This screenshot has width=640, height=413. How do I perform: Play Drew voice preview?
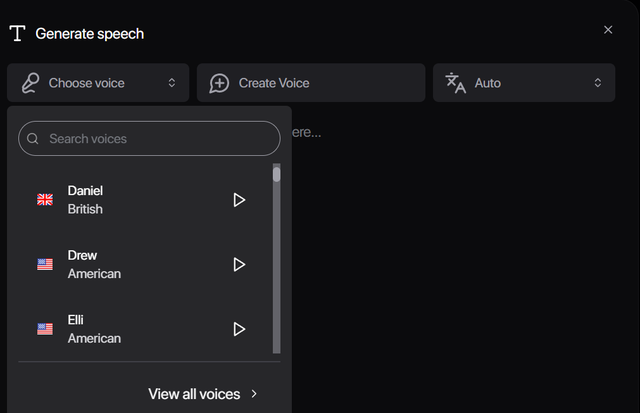tap(239, 265)
